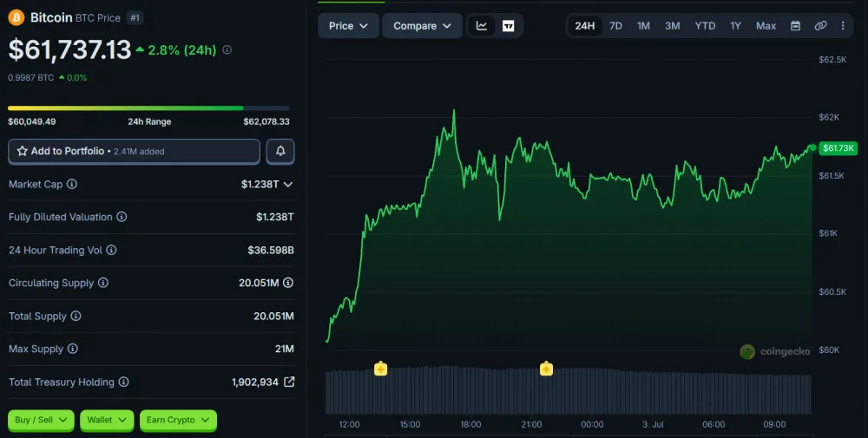Open the Earn Crypto dropdown
The width and height of the screenshot is (868, 438).
(178, 421)
